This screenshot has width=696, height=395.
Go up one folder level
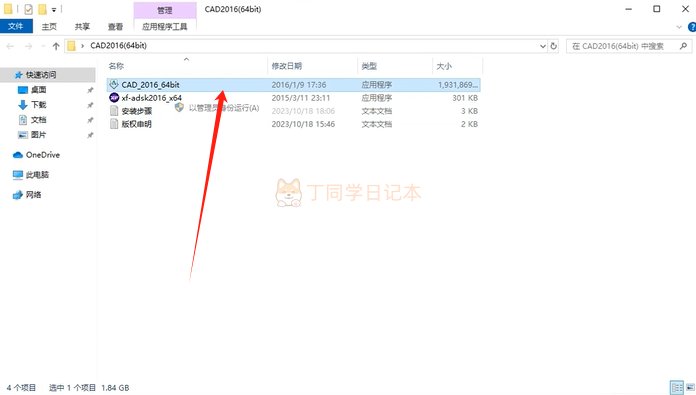tap(56, 46)
